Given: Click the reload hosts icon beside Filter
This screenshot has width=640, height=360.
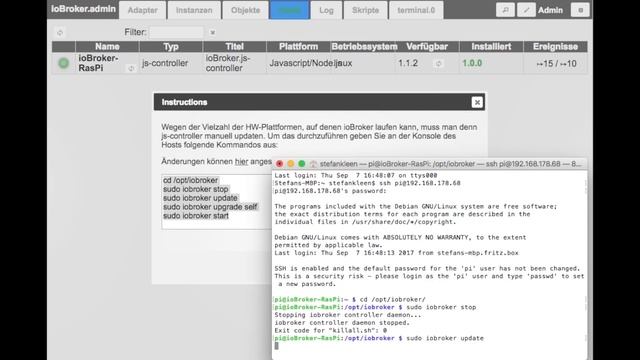Looking at the screenshot, I should point(60,33).
